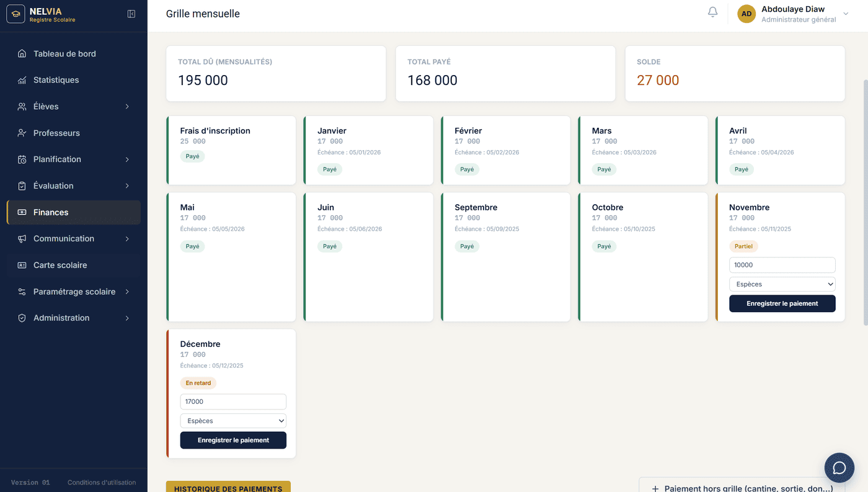Viewport: 868px width, 492px height.
Task: Click the En retard badge on Décembre
Action: pos(198,383)
